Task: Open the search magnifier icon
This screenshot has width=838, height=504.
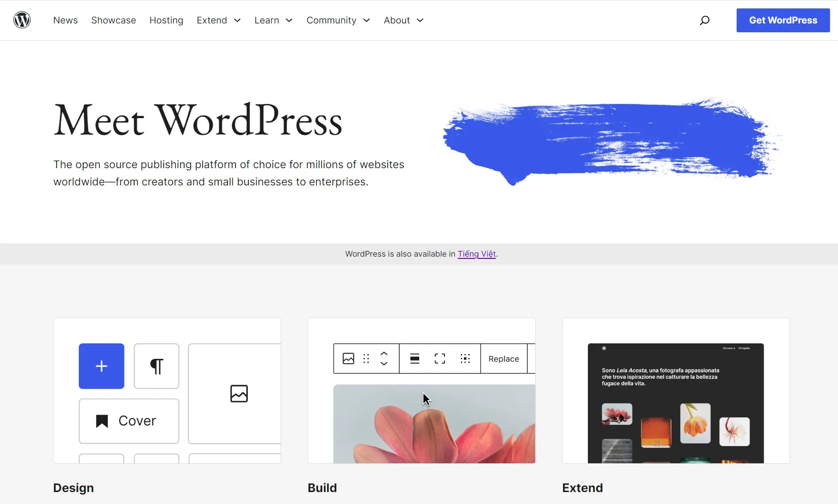Action: coord(704,20)
